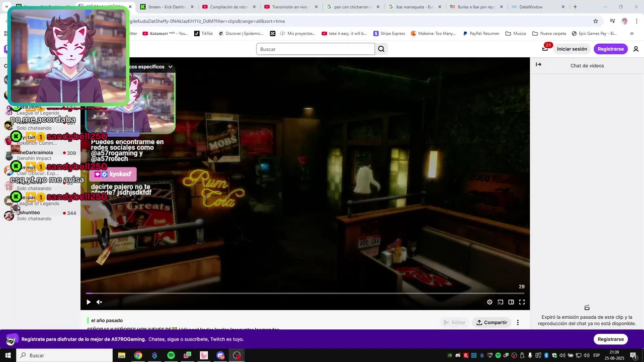Open File Explorer from the taskbar
The width and height of the screenshot is (644, 362).
click(121, 355)
